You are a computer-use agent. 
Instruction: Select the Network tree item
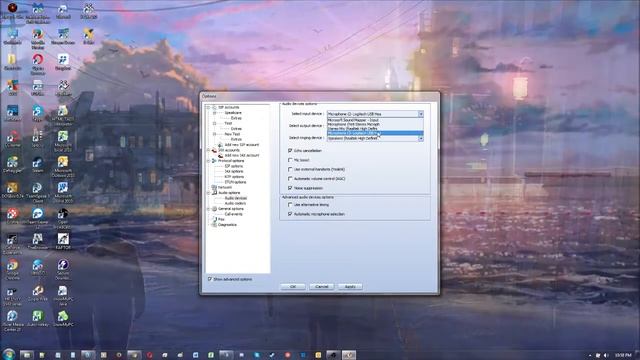click(x=225, y=187)
